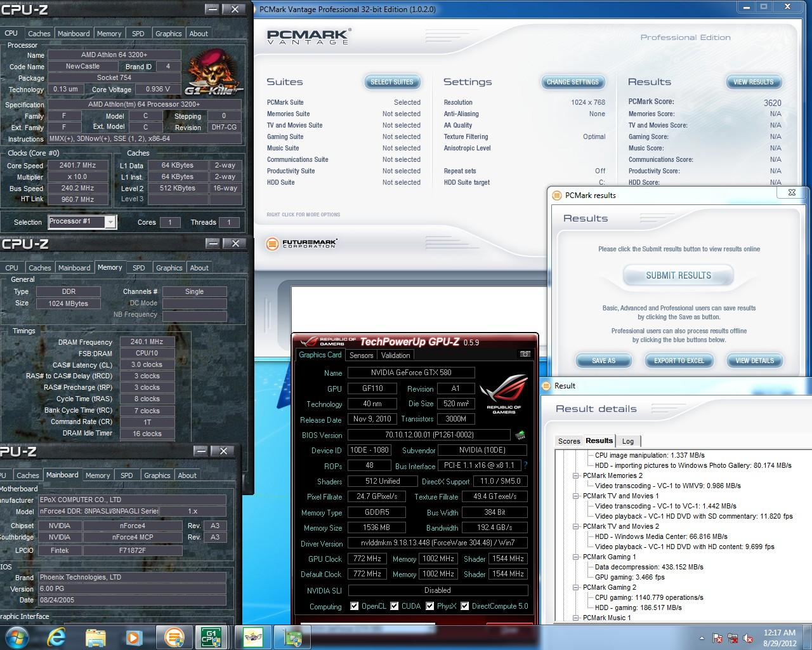Screen dimensions: 812x650
Task: Click the VIEW RESULTS button
Action: click(754, 82)
